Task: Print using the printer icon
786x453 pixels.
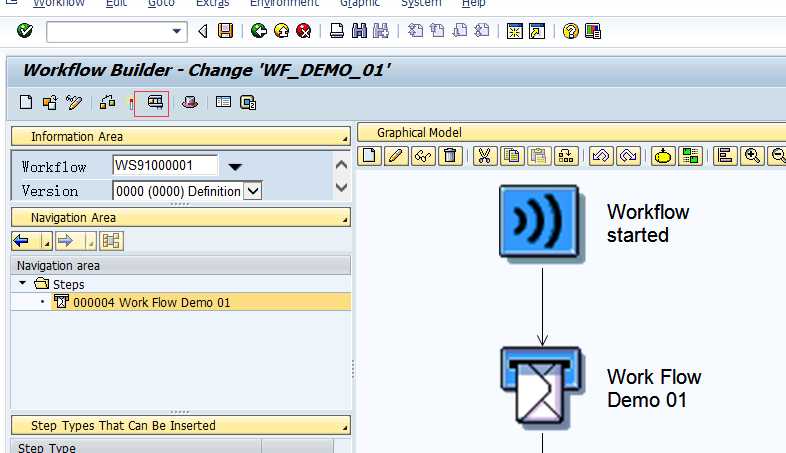Action: pyautogui.click(x=337, y=31)
